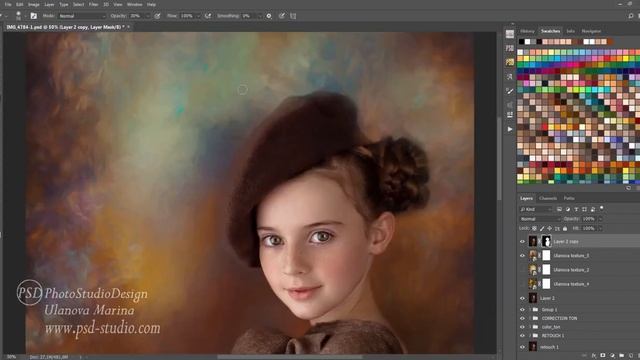
Task: Select the CORRECTION TON group row
Action: (x=578, y=318)
